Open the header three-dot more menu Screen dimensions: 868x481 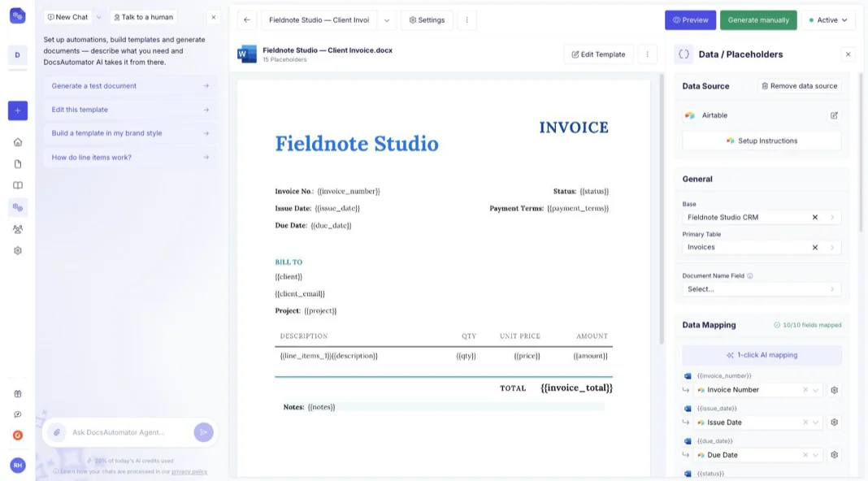click(x=467, y=20)
